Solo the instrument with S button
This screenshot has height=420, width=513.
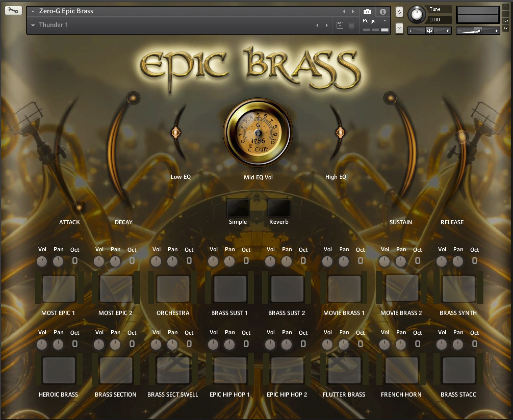[x=399, y=12]
